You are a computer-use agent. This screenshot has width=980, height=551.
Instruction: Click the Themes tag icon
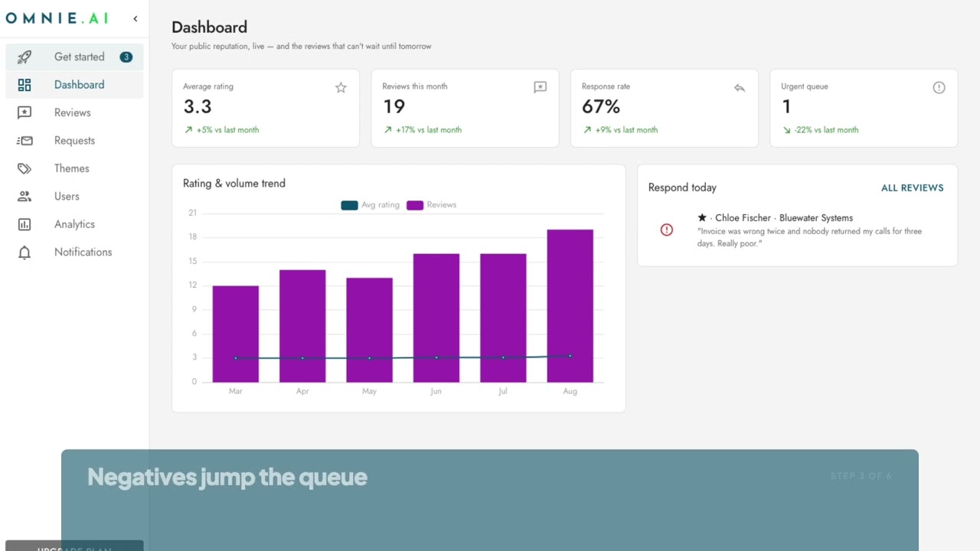click(24, 168)
